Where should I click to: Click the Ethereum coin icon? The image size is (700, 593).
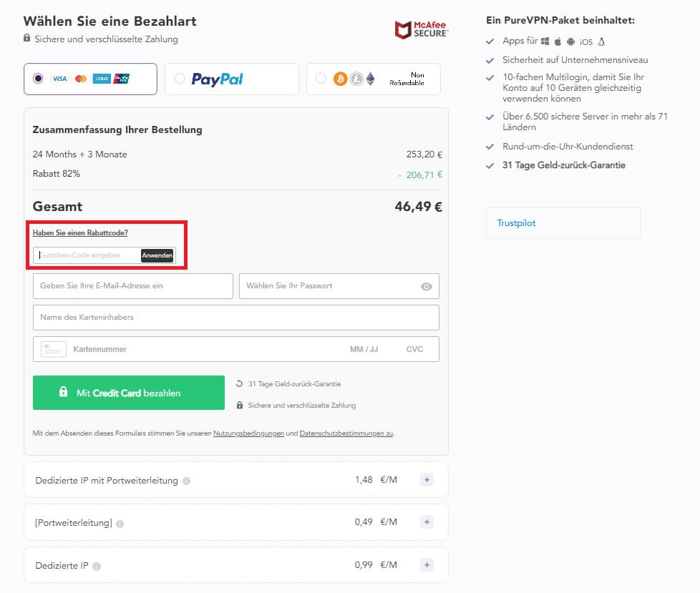pyautogui.click(x=371, y=79)
